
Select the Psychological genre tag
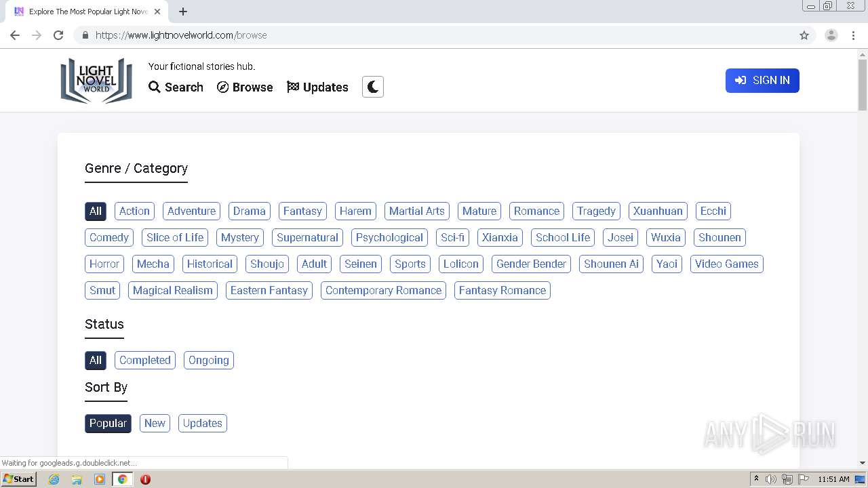click(389, 237)
